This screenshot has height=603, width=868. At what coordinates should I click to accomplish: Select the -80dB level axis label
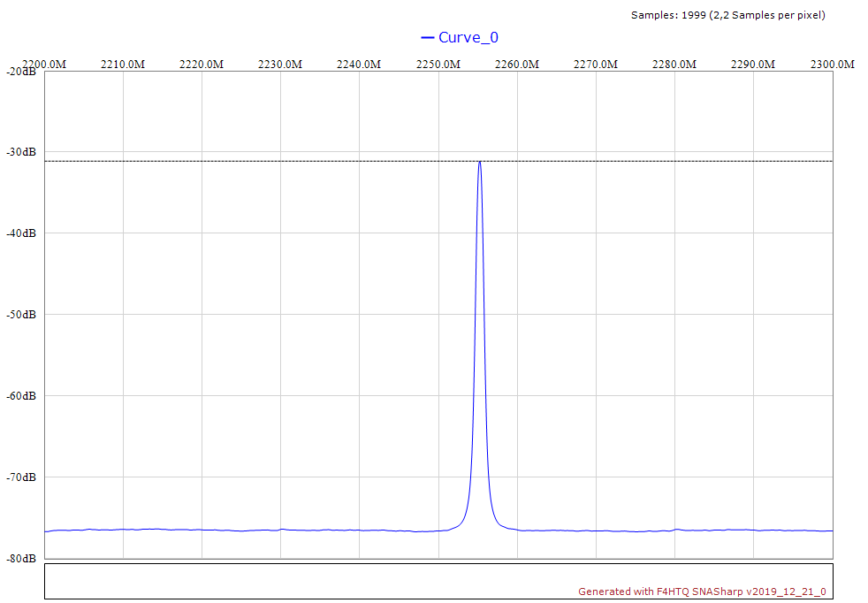click(21, 559)
